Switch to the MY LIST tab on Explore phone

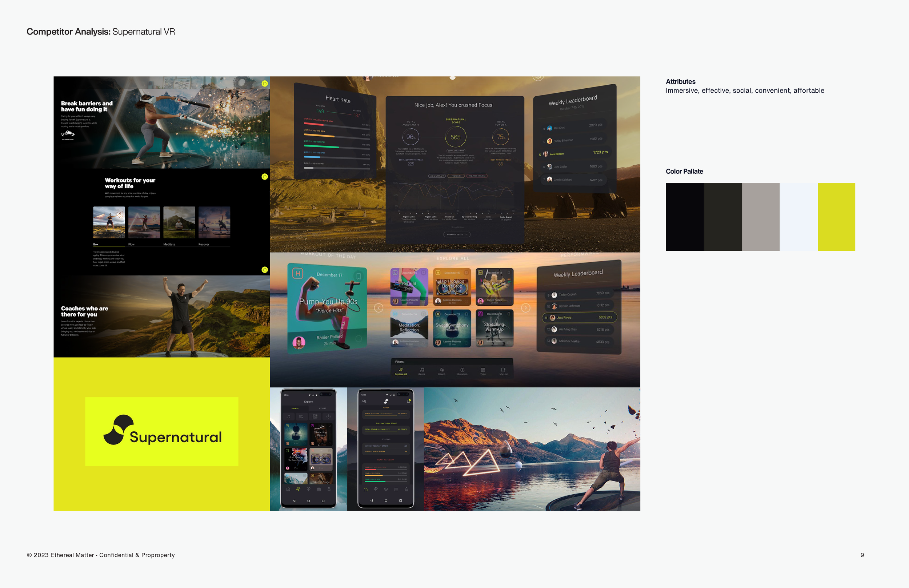(323, 408)
